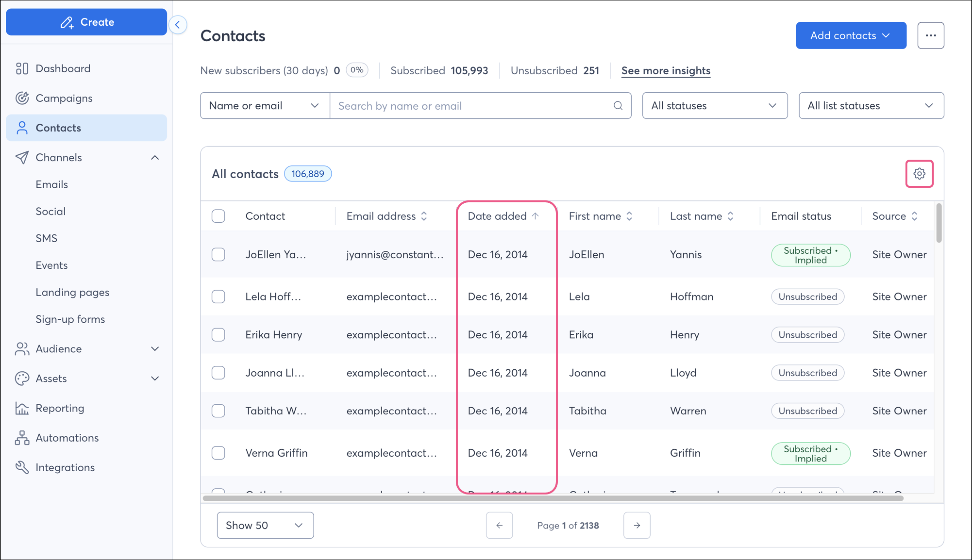The height and width of the screenshot is (560, 972).
Task: Open the SMS channel page
Action: [47, 238]
